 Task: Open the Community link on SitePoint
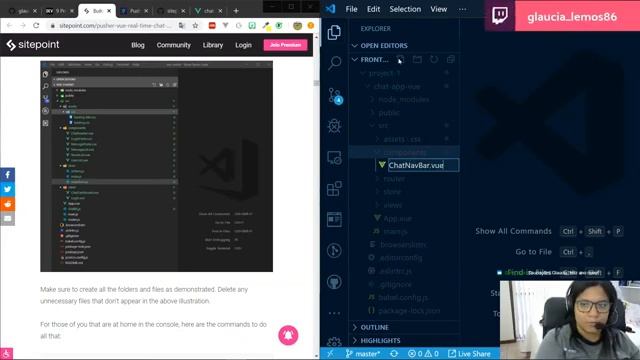pyautogui.click(x=173, y=45)
